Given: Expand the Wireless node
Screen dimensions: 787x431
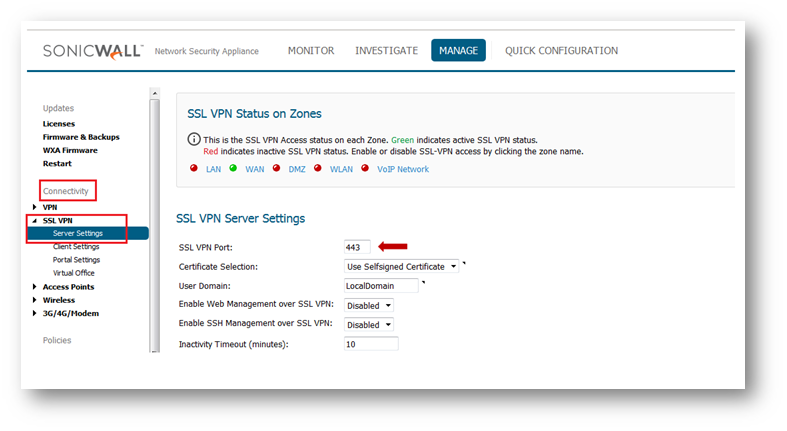Looking at the screenshot, I should 34,300.
